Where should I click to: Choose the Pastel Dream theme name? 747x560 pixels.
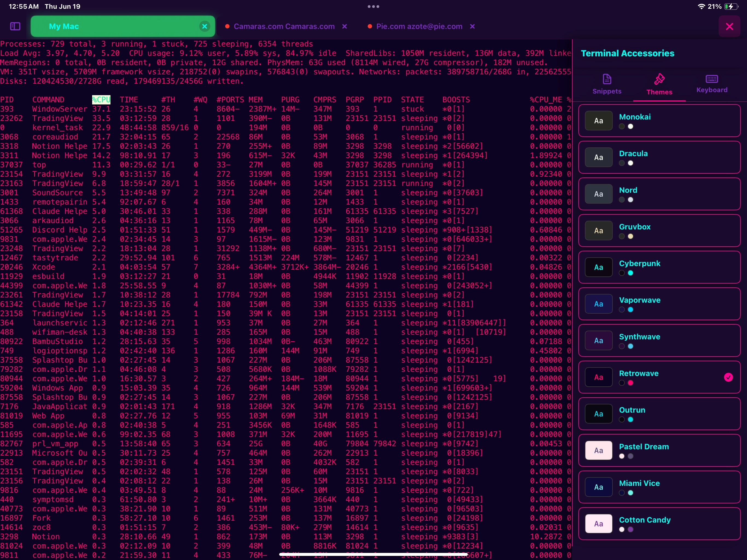(644, 447)
